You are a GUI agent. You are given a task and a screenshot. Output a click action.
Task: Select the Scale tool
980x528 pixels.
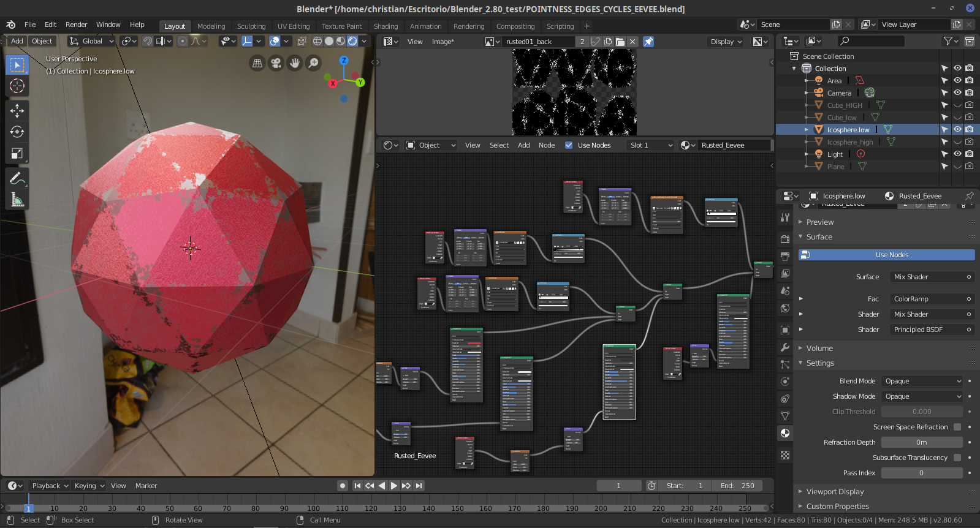pos(17,154)
